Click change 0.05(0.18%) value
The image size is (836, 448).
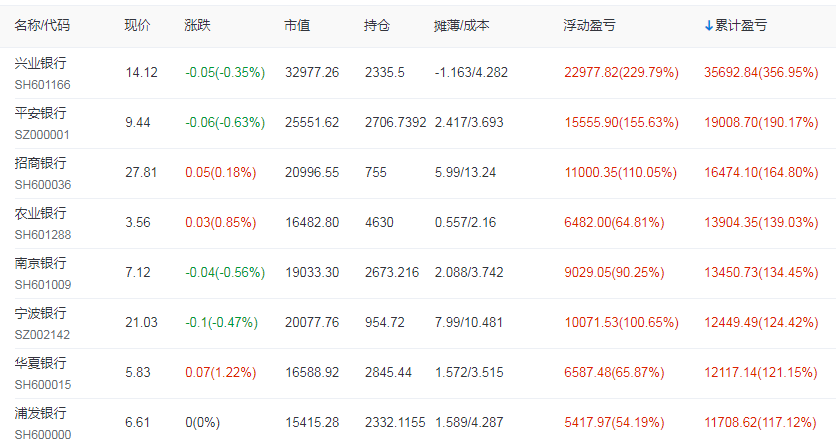tap(221, 173)
